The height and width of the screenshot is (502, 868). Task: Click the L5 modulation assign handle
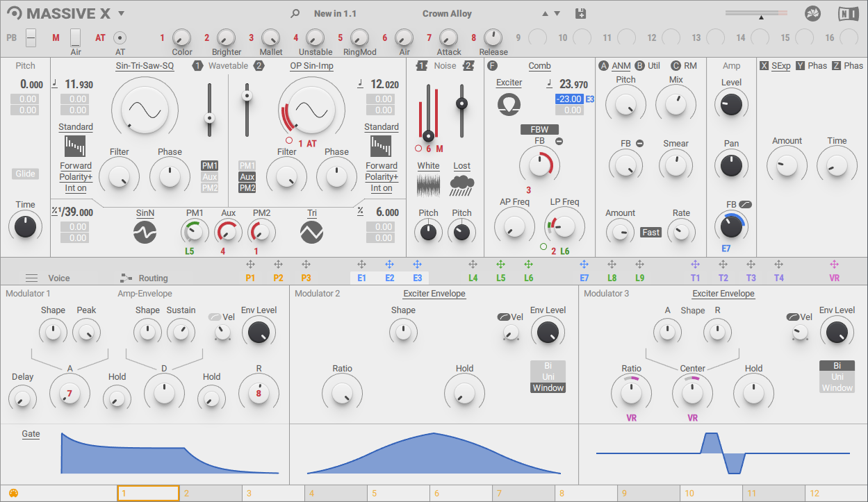pyautogui.click(x=500, y=265)
